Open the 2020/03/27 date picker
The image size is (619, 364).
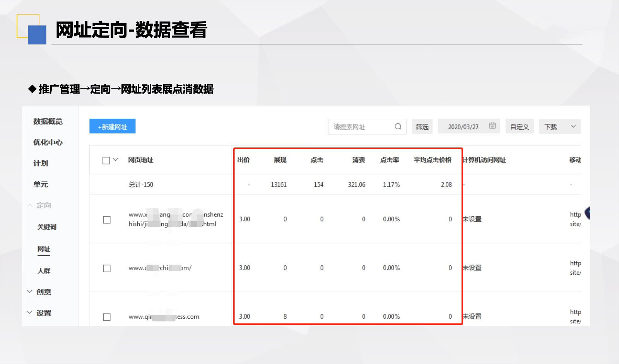[x=469, y=126]
